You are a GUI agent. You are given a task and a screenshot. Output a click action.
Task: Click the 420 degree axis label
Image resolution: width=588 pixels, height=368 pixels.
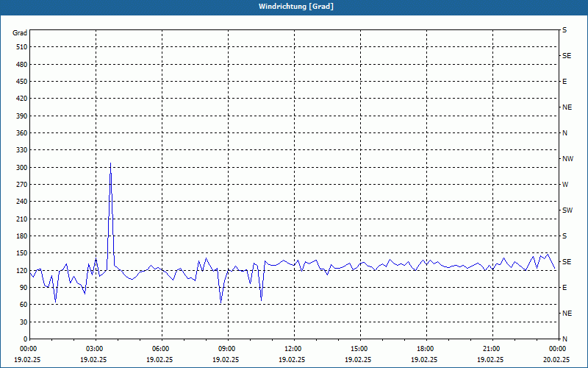22,99
